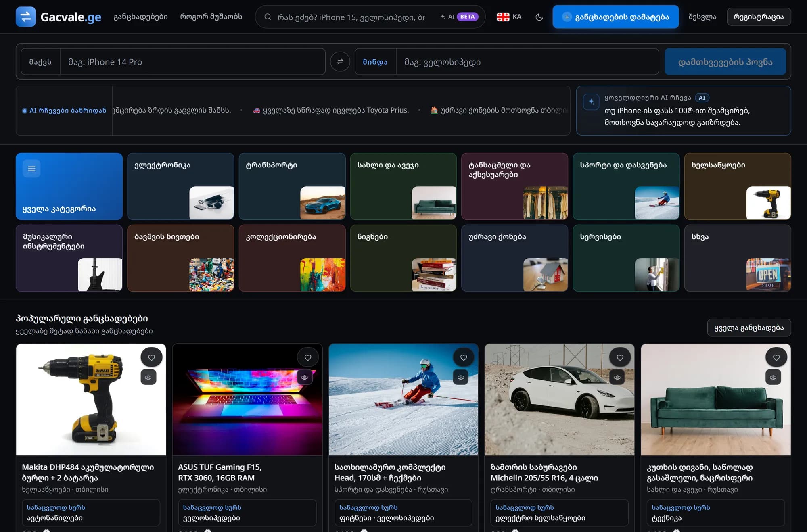Viewport: 807px width, 532px height.
Task: Open the Tesla car listing photo
Action: pyautogui.click(x=559, y=400)
